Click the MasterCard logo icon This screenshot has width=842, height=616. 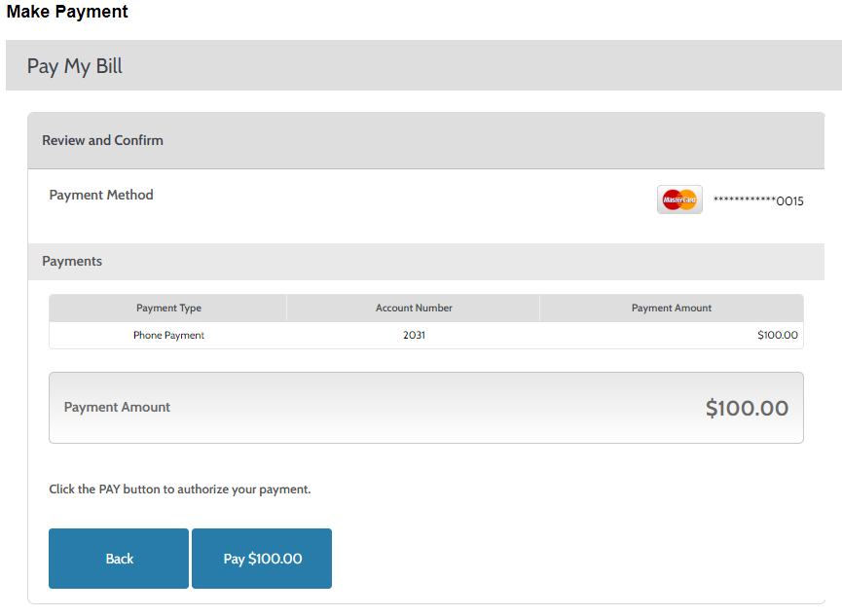(x=679, y=199)
